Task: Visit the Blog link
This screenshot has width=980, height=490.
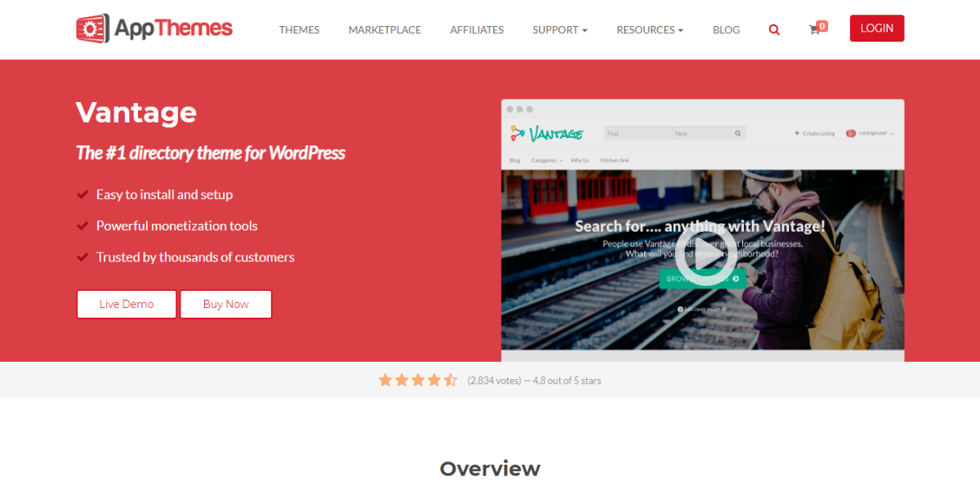Action: [x=726, y=29]
